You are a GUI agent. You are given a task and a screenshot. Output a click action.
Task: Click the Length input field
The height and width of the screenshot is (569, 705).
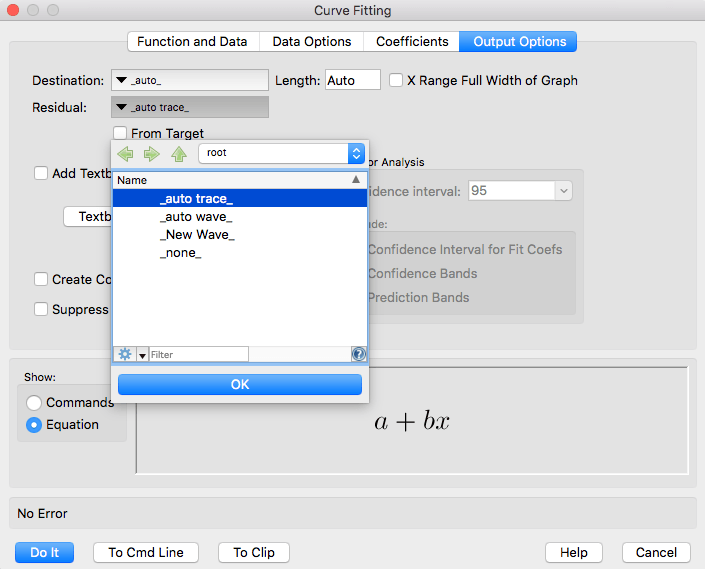point(352,80)
